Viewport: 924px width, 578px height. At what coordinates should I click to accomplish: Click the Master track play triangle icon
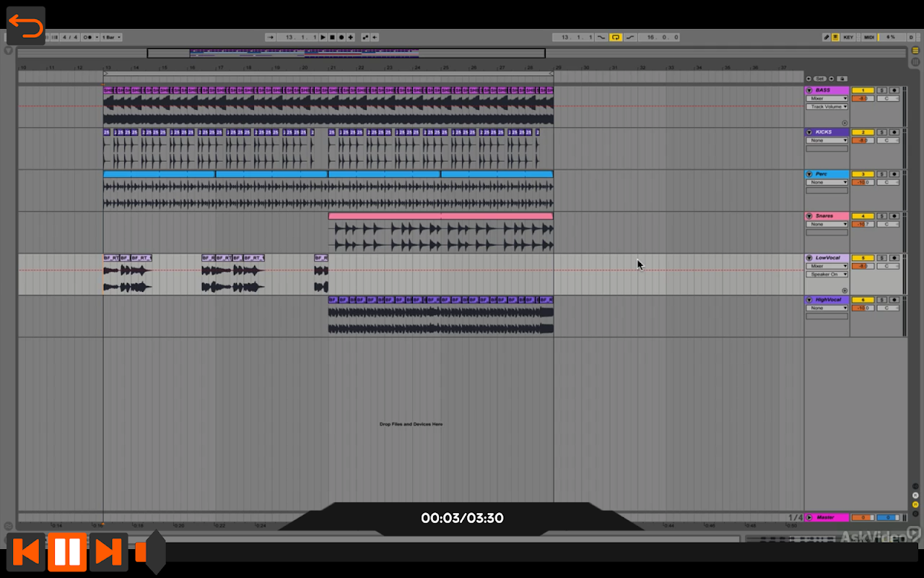(809, 517)
